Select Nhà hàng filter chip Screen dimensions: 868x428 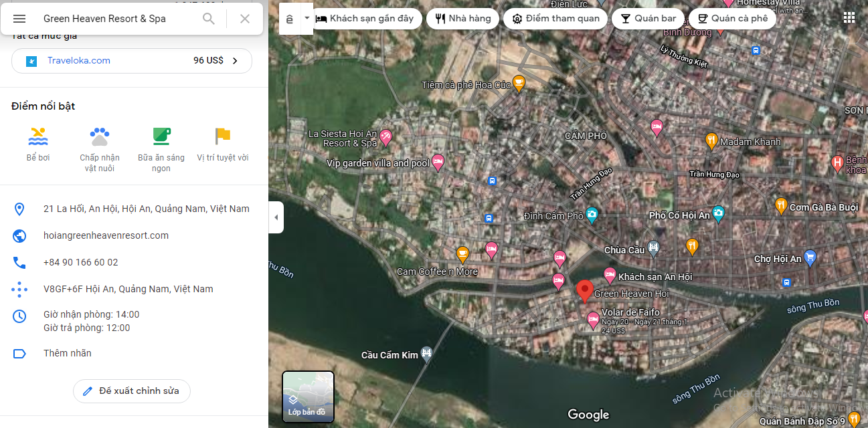coord(462,19)
